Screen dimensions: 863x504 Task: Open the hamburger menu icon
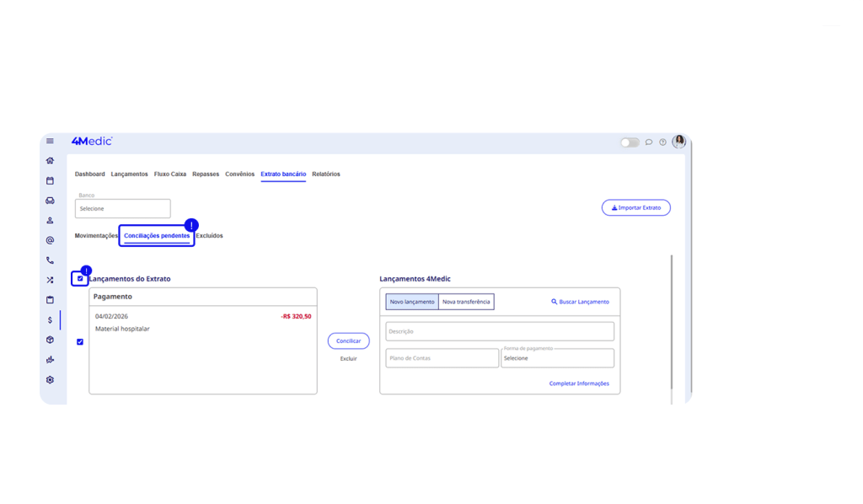[50, 142]
